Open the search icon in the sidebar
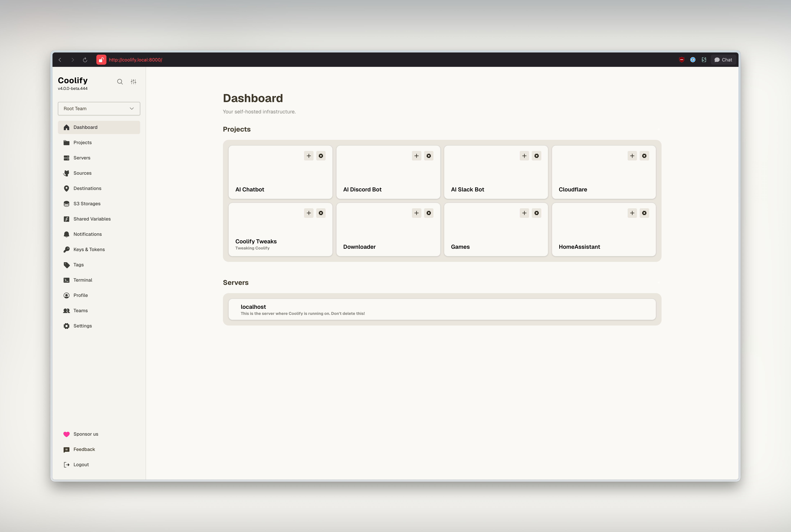 coord(120,82)
